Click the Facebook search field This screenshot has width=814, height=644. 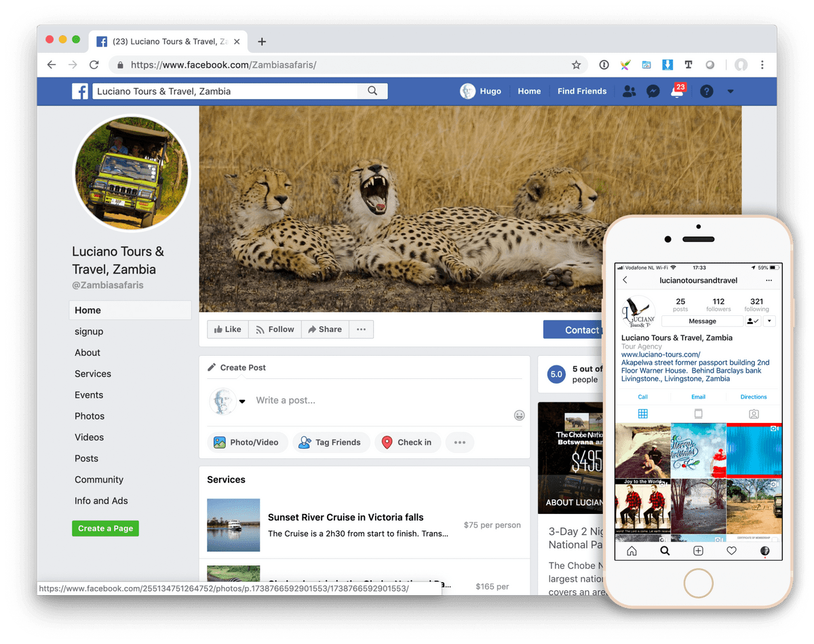pos(225,91)
